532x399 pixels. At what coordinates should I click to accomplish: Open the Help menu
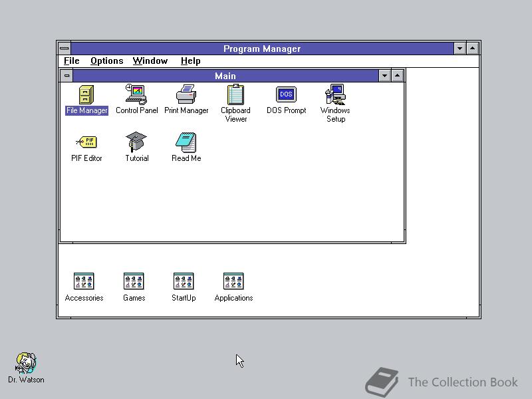point(190,61)
